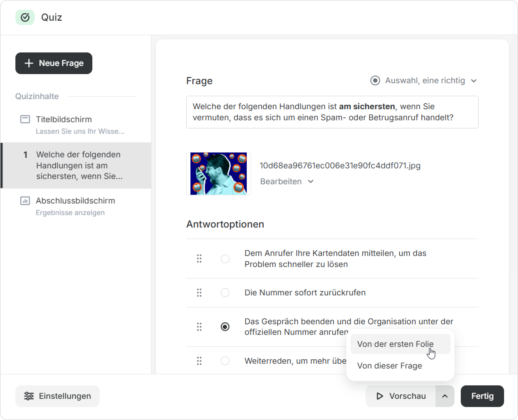Collapse the Vorschau options arrow
Screen dimensions: 518x420
pyautogui.click(x=444, y=396)
